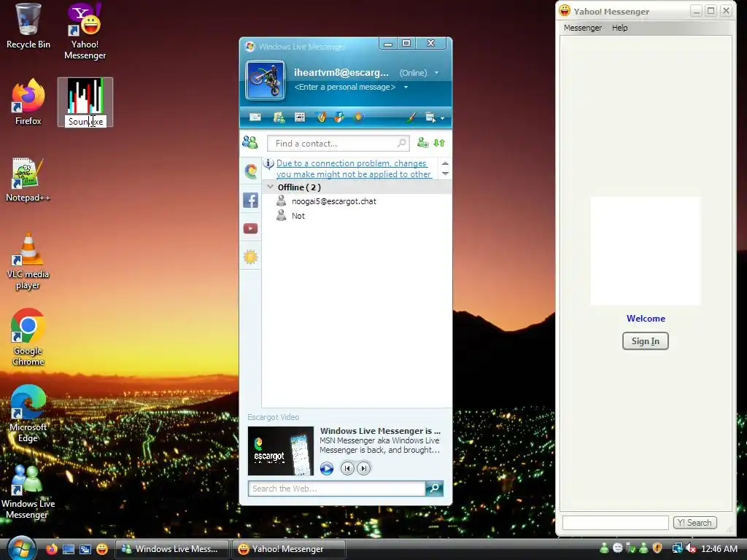This screenshot has height=560, width=747.
Task: Open the connection problem notice link
Action: [x=354, y=168]
